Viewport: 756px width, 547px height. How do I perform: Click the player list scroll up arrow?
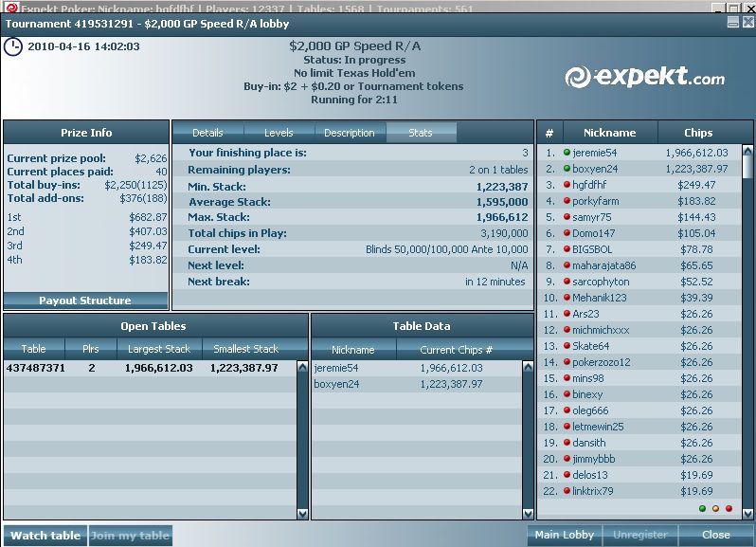click(747, 151)
